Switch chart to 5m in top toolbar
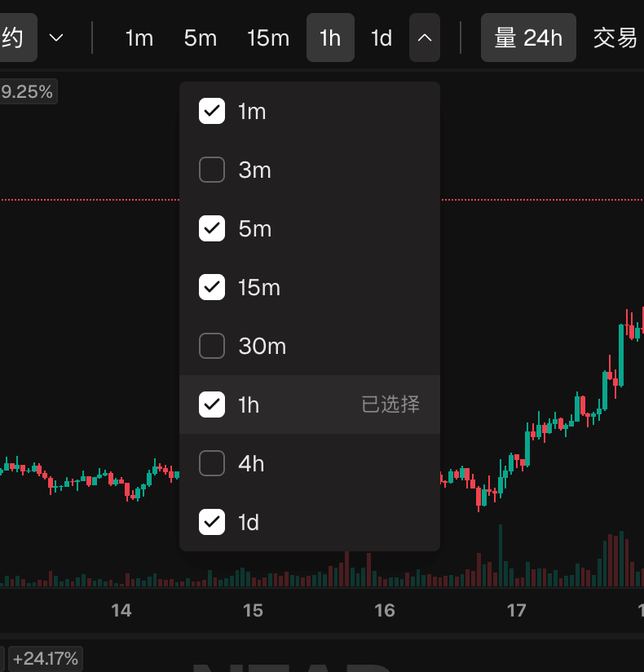Image resolution: width=644 pixels, height=672 pixels. (x=200, y=38)
